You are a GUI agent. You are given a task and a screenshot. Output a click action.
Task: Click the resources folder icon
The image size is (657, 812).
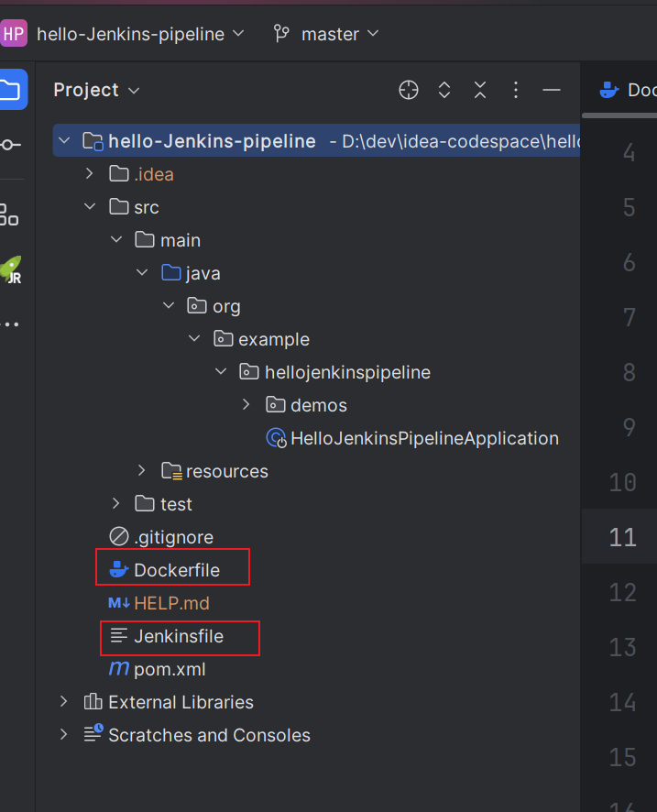[171, 471]
